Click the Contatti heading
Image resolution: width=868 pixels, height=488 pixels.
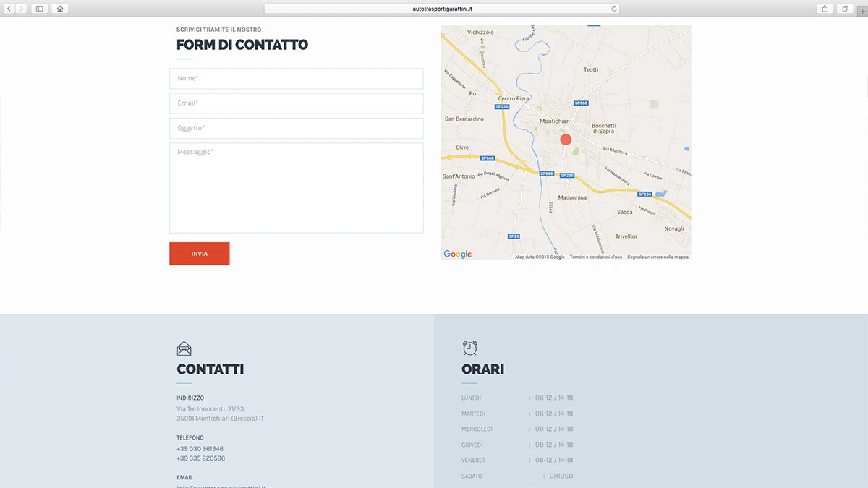pyautogui.click(x=210, y=369)
